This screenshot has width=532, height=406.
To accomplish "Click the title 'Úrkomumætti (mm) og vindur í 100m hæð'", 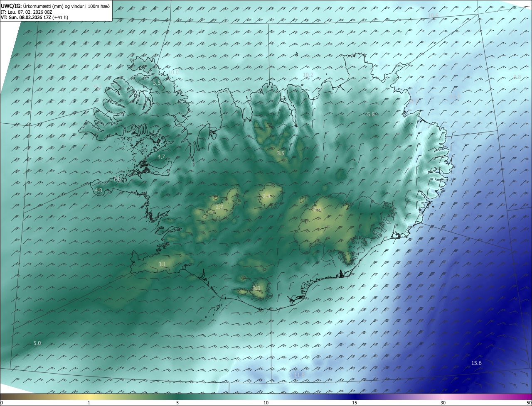I will [x=66, y=6].
